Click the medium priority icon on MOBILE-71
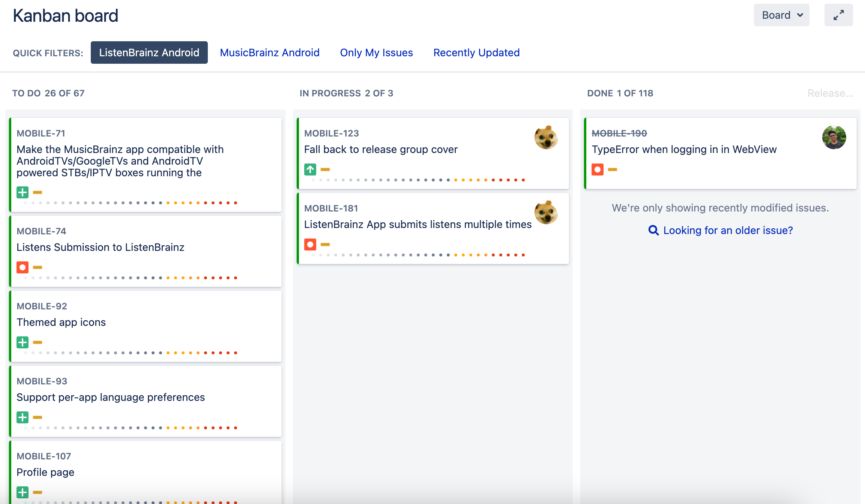This screenshot has height=504, width=865. (38, 192)
